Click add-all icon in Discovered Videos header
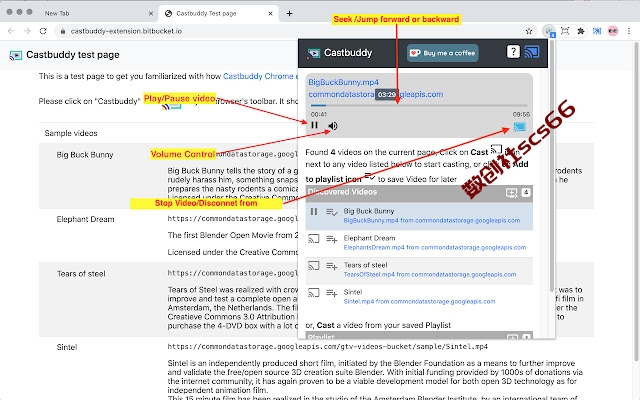The image size is (640, 400). click(x=511, y=193)
